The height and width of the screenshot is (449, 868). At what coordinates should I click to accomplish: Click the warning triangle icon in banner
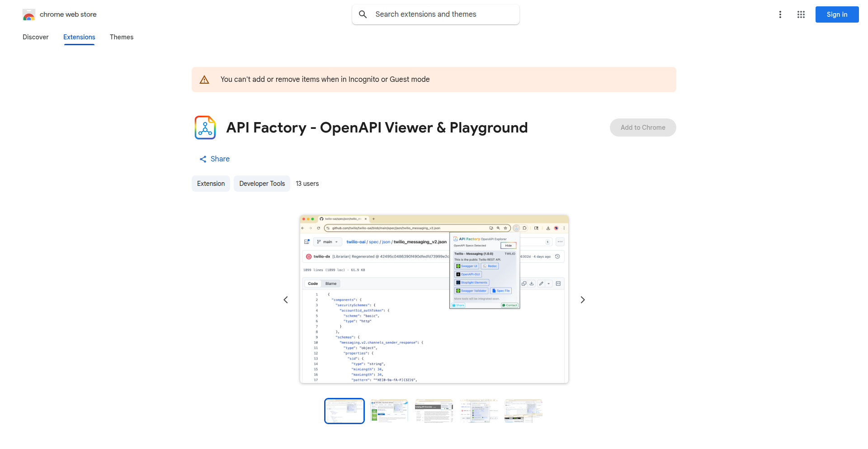tap(204, 80)
